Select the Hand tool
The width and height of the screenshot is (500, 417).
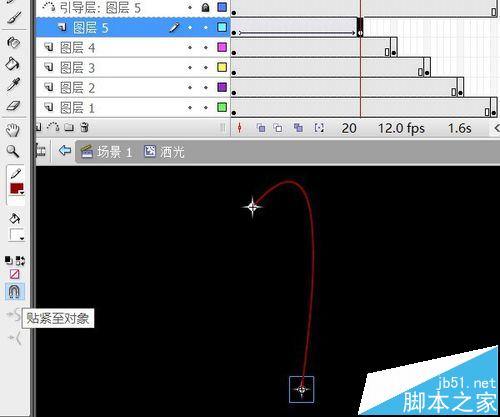pos(13,130)
